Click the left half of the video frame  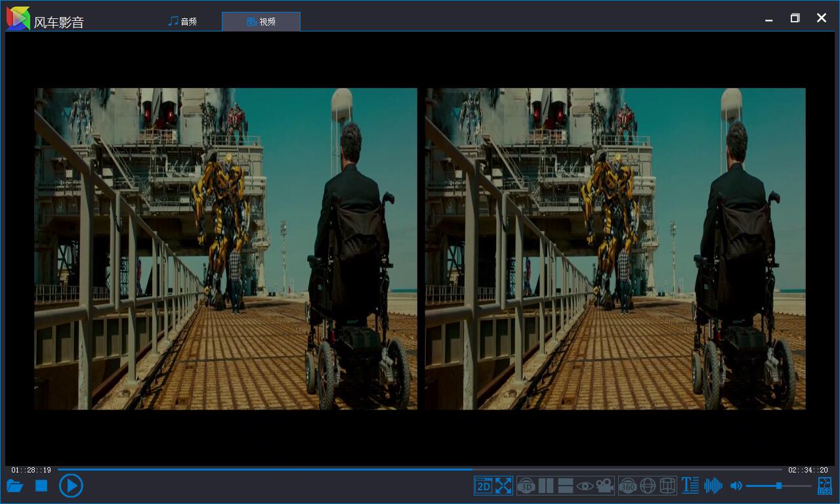(x=226, y=249)
